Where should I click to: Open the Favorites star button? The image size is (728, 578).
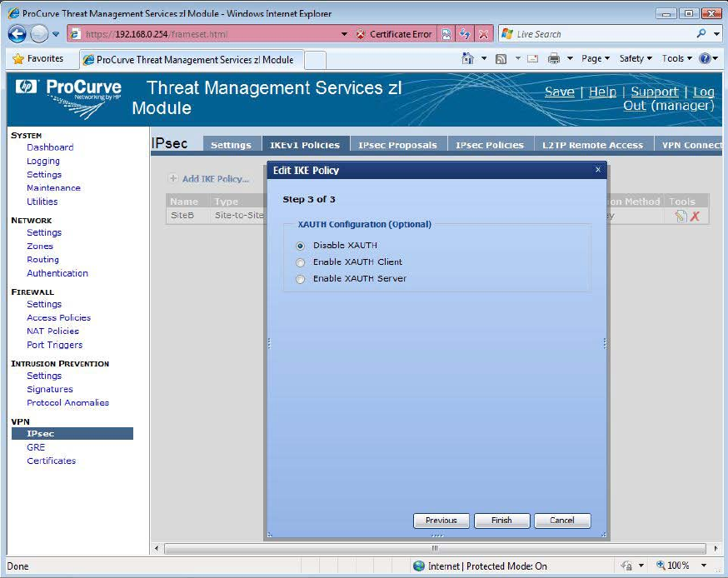pos(38,58)
